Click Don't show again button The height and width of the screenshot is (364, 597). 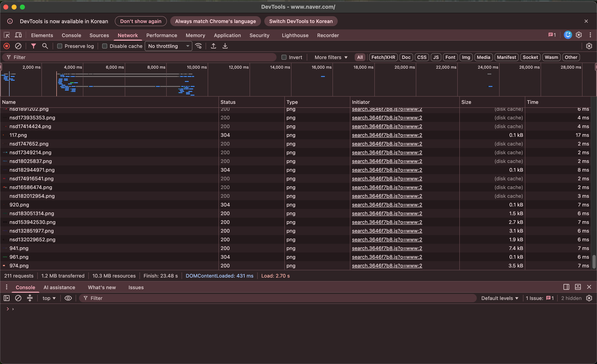(141, 21)
